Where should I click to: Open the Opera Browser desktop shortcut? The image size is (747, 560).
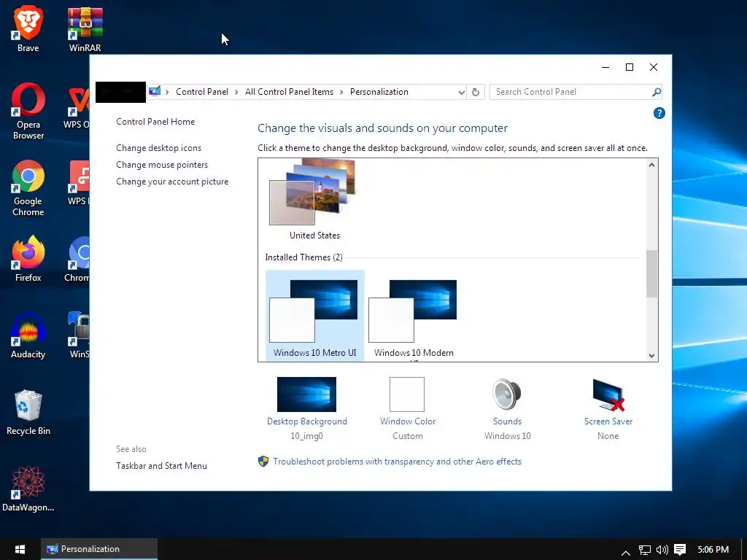(28, 112)
